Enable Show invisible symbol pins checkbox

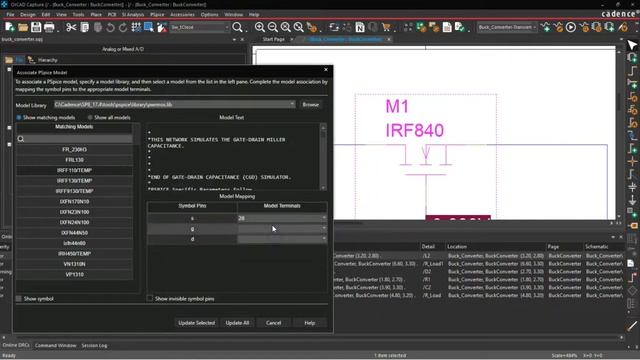(x=150, y=299)
